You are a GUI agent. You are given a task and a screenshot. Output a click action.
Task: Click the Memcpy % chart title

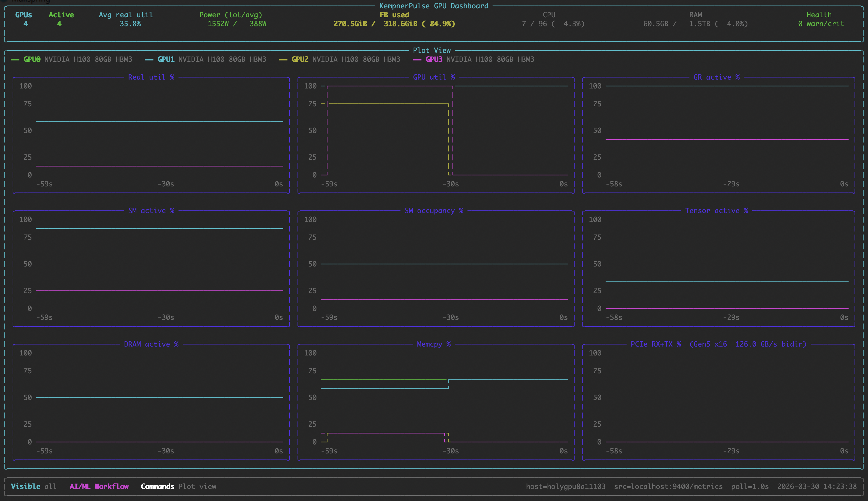[433, 344]
